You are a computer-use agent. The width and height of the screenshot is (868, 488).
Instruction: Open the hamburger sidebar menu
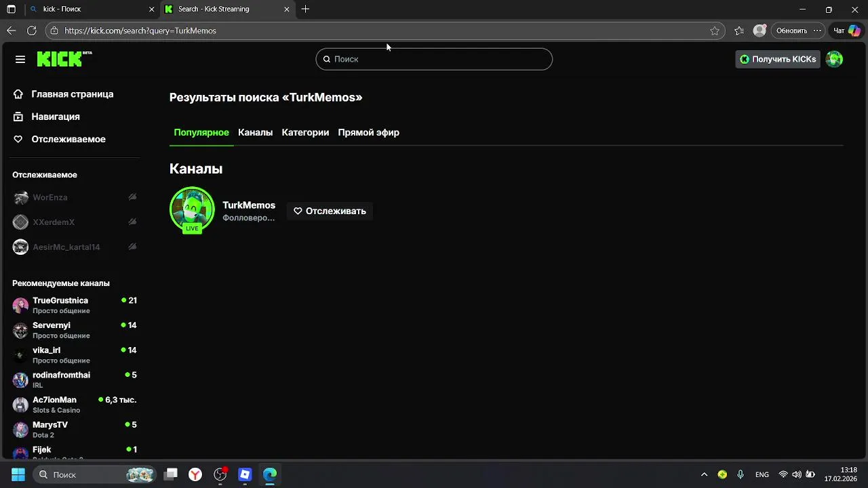[20, 59]
